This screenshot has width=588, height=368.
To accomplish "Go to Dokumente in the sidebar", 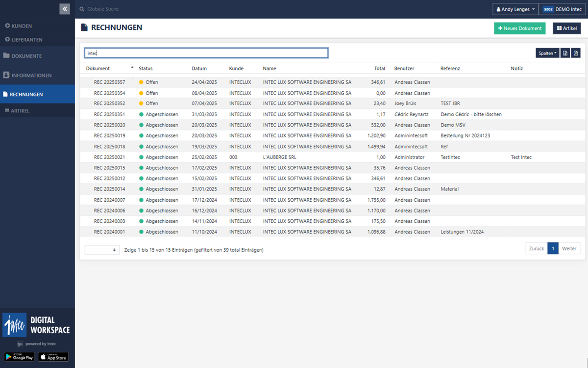I will pos(37,56).
